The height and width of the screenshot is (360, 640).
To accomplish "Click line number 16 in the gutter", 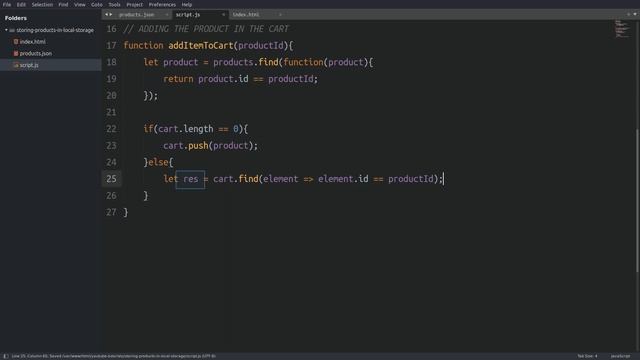I will [111, 29].
